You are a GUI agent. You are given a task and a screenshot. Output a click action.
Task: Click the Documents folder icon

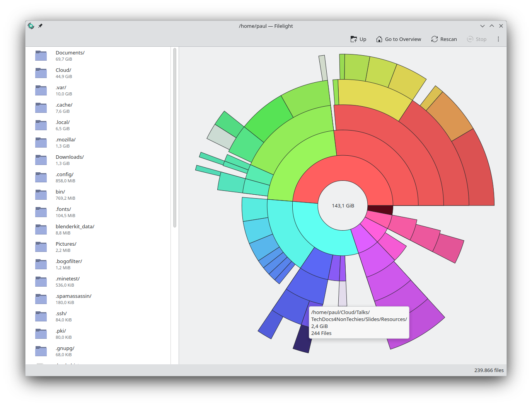coord(41,56)
